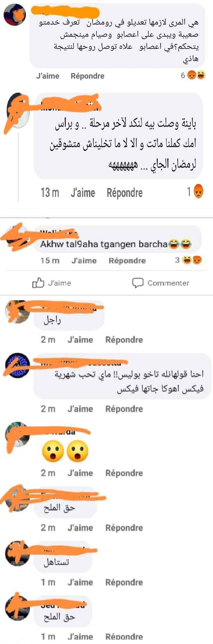Image resolution: width=213 pixels, height=644 pixels.
Task: Open blue circular avatar commenter profile
Action: 18,365
